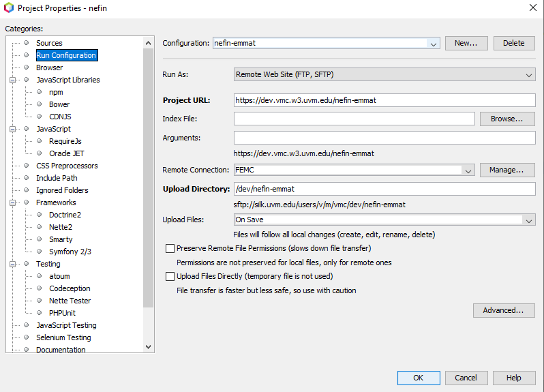Collapse the JavaScript Libraries tree node
This screenshot has width=544, height=392.
coord(13,80)
